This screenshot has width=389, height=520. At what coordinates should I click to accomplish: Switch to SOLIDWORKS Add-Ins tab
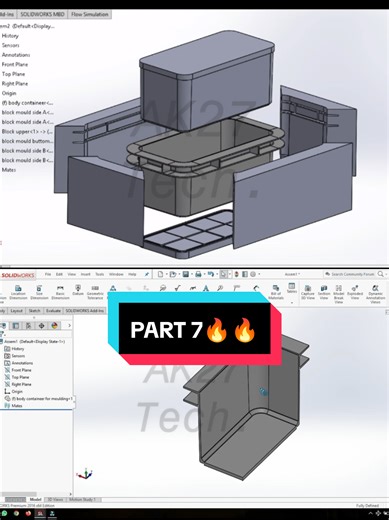pos(85,311)
